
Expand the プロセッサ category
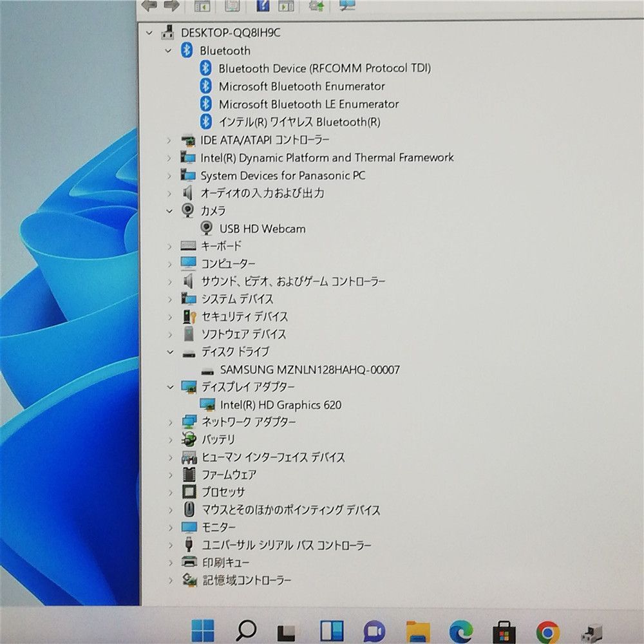point(171,492)
